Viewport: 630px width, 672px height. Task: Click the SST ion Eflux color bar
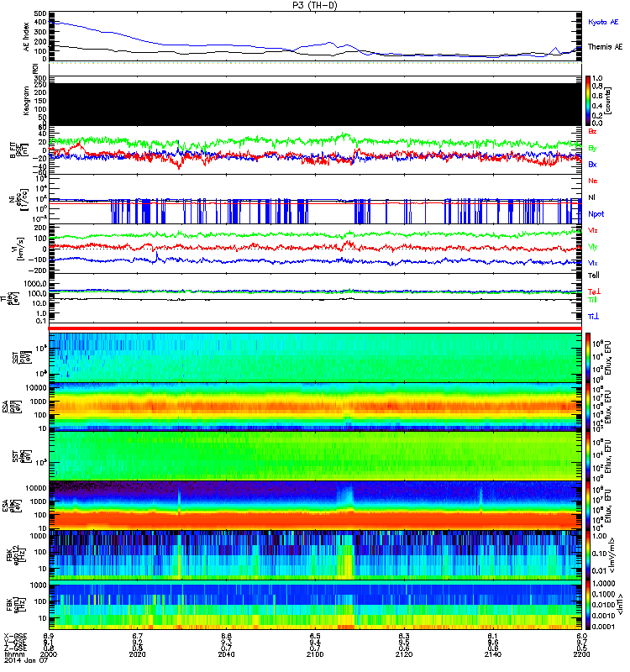tap(588, 358)
